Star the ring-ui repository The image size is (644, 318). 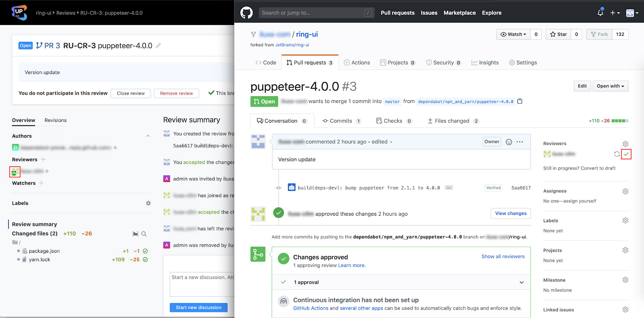click(558, 34)
